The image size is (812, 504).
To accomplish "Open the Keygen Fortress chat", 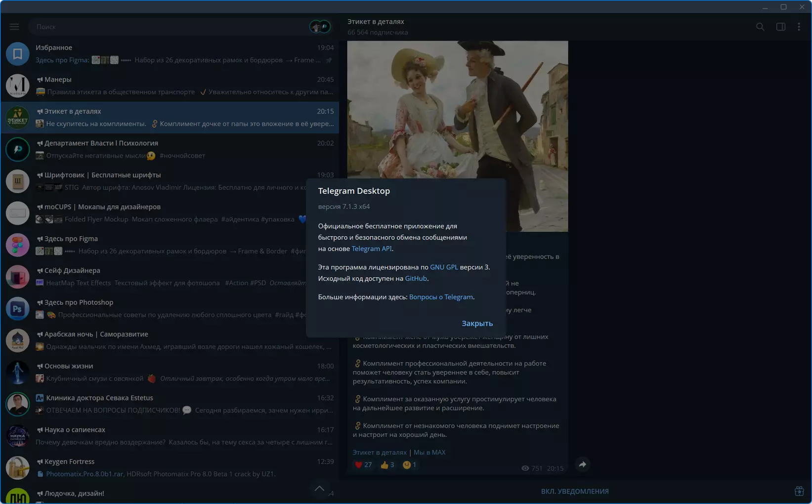I will click(170, 468).
